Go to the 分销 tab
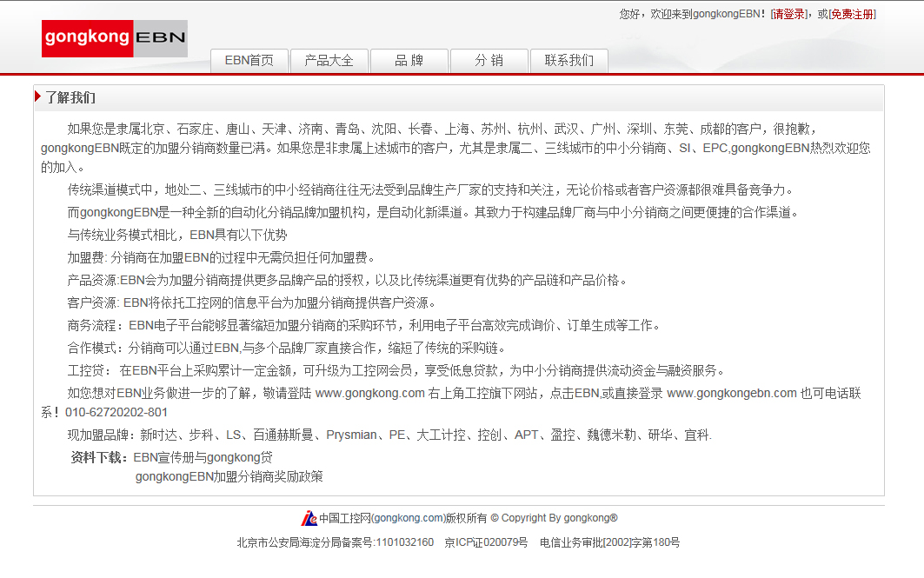 (x=489, y=61)
